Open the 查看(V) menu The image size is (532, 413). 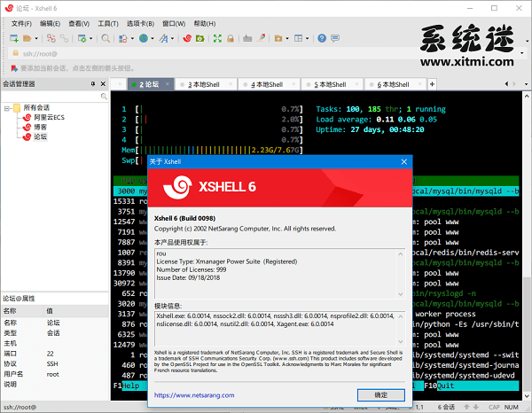point(79,23)
